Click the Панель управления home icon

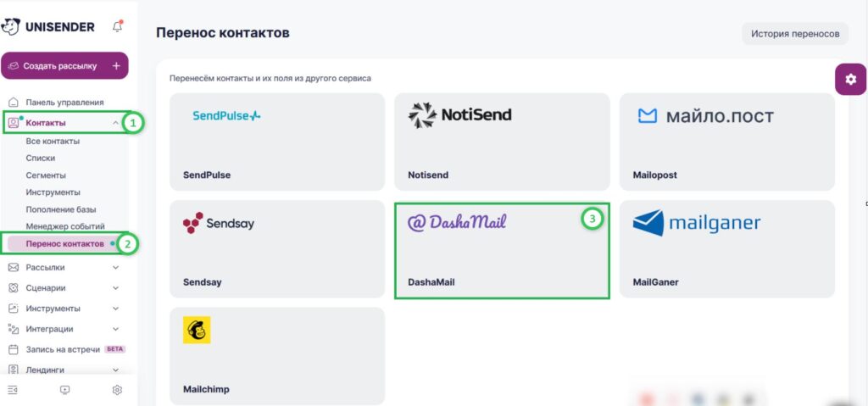click(14, 103)
